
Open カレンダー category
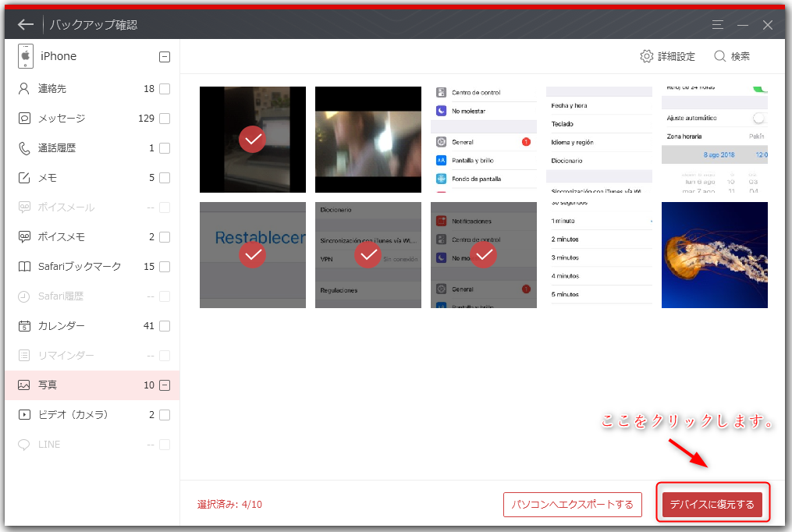coord(92,326)
